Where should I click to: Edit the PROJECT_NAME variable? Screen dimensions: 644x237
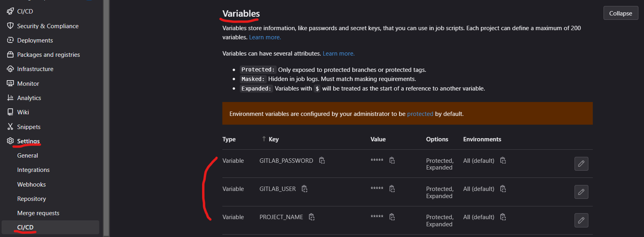click(x=581, y=220)
